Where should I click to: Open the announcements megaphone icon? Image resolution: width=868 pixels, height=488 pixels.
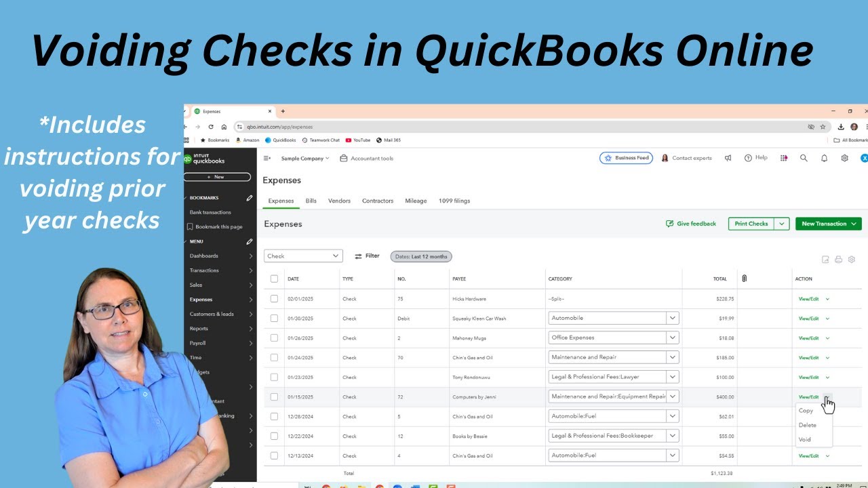(x=728, y=158)
